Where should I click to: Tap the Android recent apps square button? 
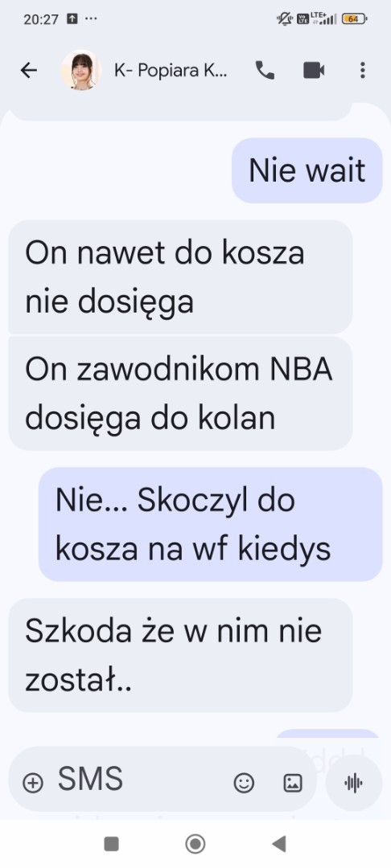pos(111,844)
